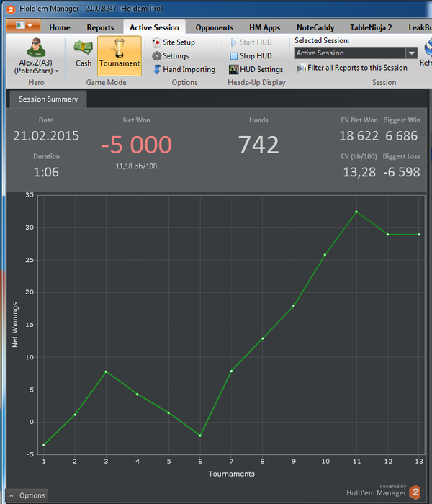
Task: Switch to the Home ribbon tab
Action: (60, 27)
